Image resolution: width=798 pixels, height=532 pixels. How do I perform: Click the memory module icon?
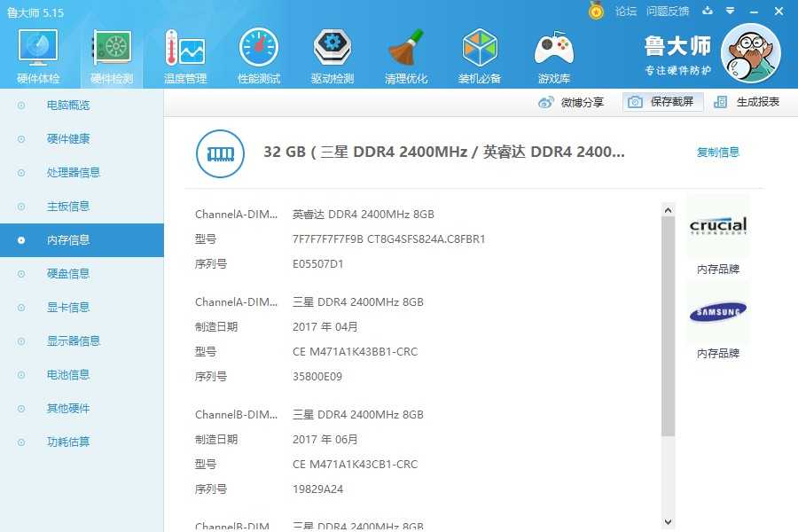[221, 153]
